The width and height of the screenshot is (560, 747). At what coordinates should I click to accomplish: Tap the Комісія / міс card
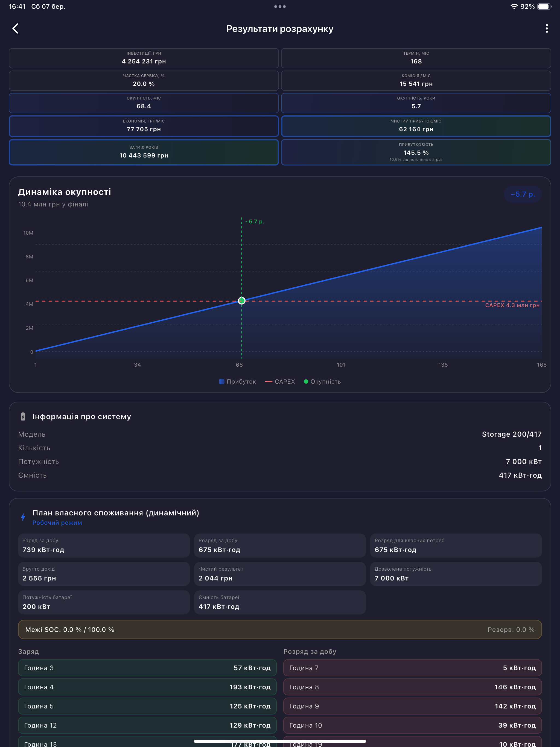tap(416, 80)
